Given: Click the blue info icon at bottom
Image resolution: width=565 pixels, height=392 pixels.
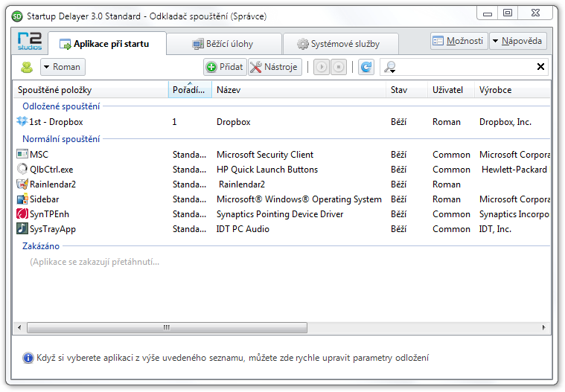Looking at the screenshot, I should point(28,358).
